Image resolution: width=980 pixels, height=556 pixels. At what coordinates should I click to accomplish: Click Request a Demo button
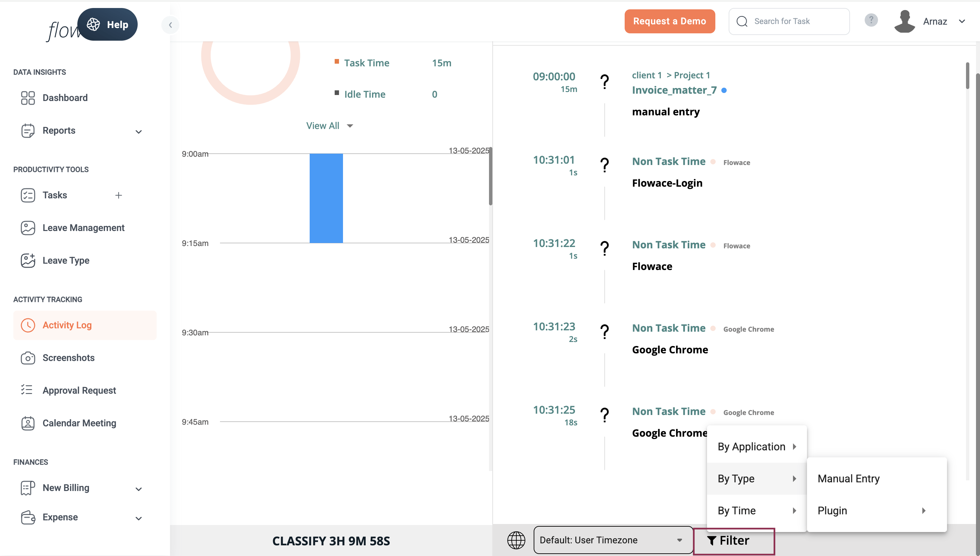pos(670,21)
